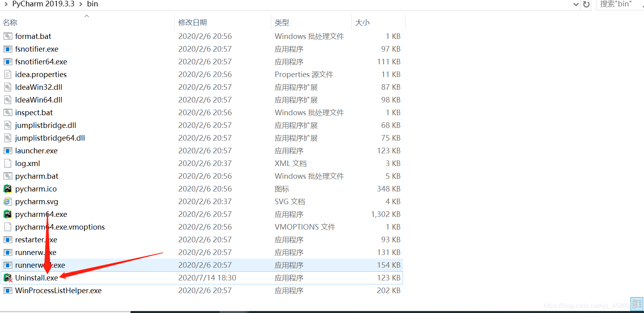Select the file name pycharm64.exe

(x=41, y=214)
